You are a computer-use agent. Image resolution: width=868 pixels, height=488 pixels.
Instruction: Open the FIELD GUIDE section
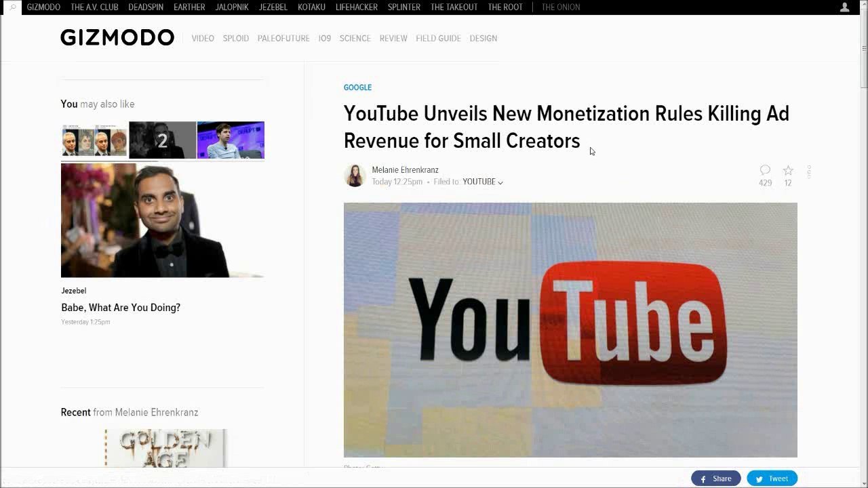pyautogui.click(x=438, y=39)
